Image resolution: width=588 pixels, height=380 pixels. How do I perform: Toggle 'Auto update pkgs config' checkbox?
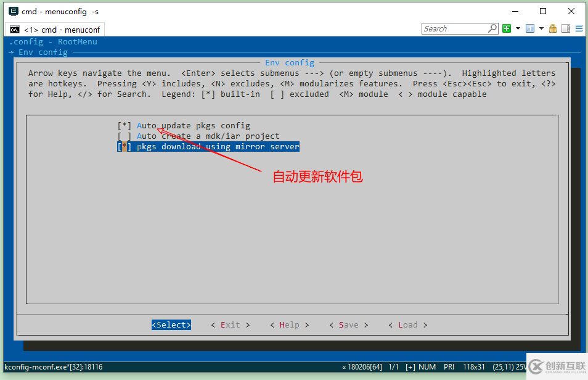[x=124, y=125]
